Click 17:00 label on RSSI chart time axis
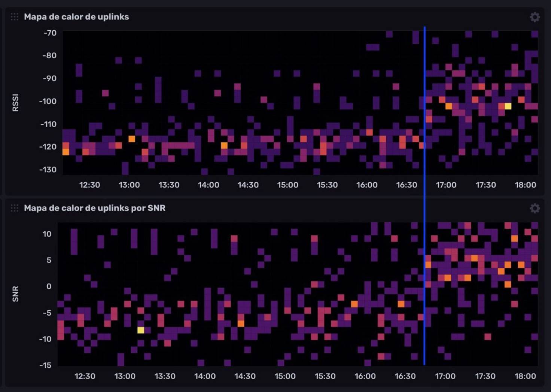Screen dimensions: 551x392 coord(446,185)
